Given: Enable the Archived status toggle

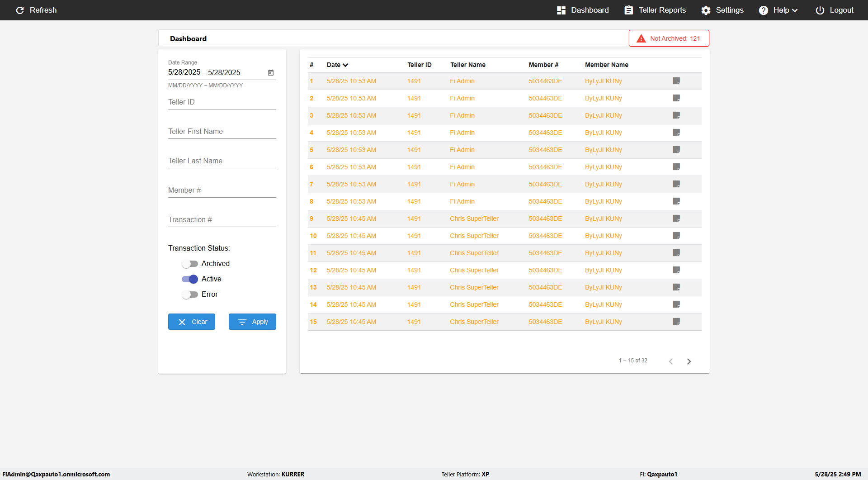Looking at the screenshot, I should [190, 264].
